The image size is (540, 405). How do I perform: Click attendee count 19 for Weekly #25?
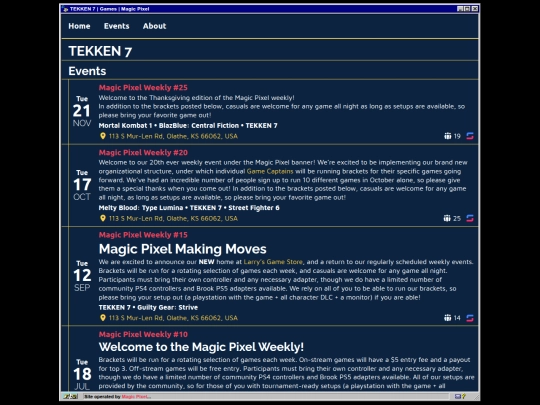pos(457,136)
